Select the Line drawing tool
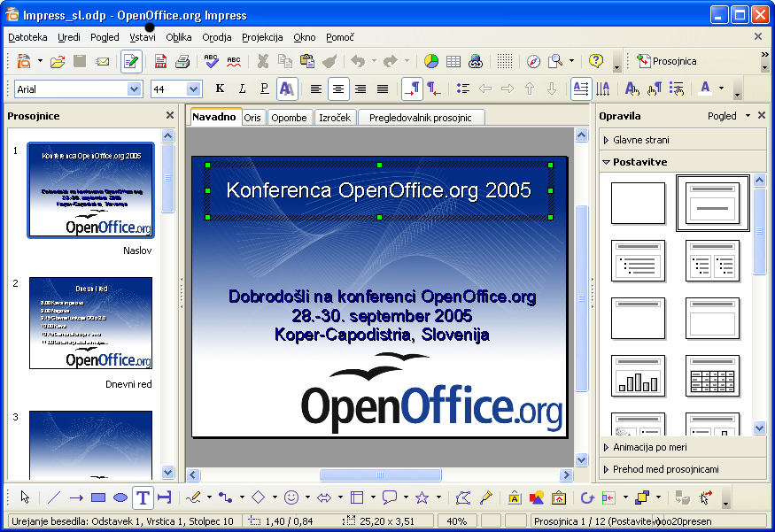 click(54, 497)
